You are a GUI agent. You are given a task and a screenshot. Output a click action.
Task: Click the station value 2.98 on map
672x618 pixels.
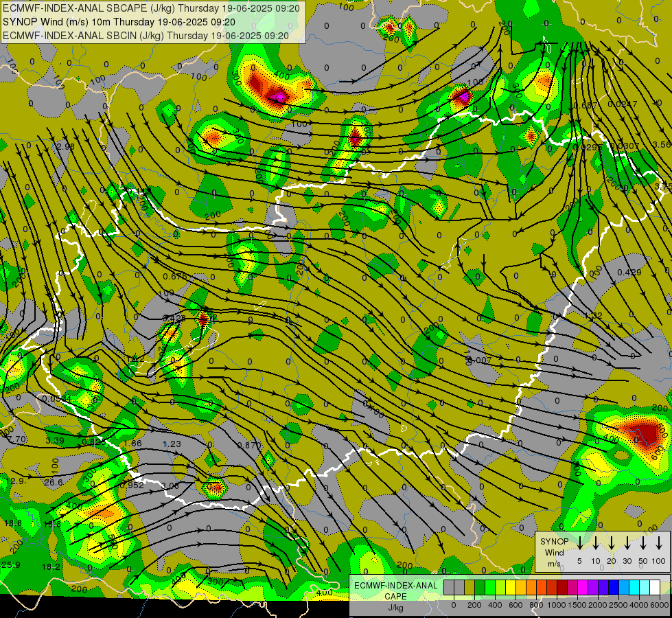(x=65, y=146)
